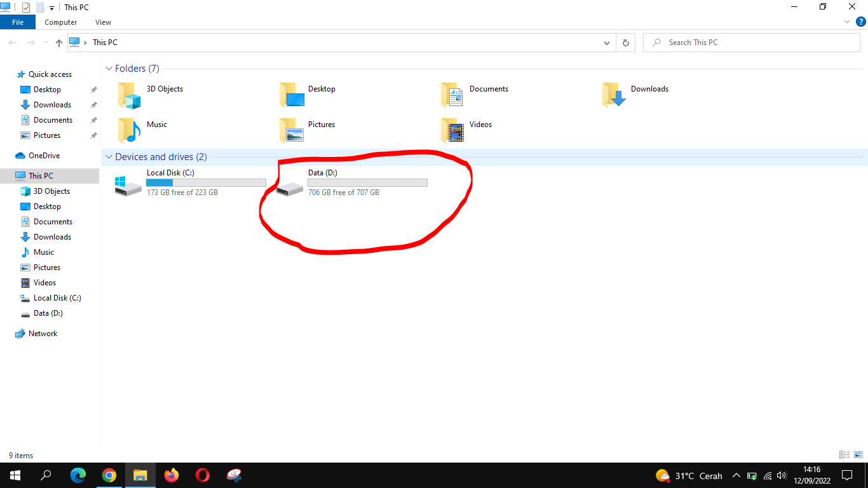
Task: Open the 3D Objects folder in Folders
Action: pos(151,95)
